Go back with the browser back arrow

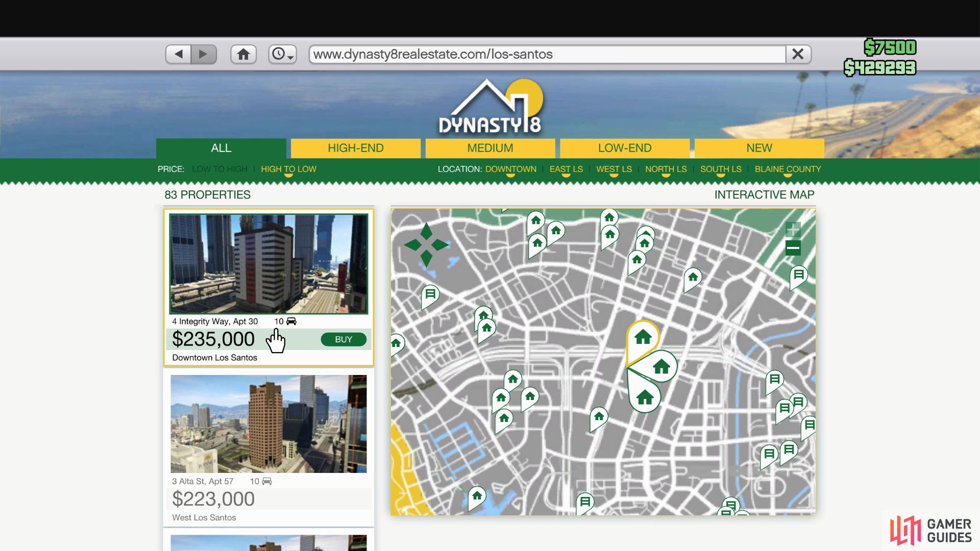click(x=178, y=54)
